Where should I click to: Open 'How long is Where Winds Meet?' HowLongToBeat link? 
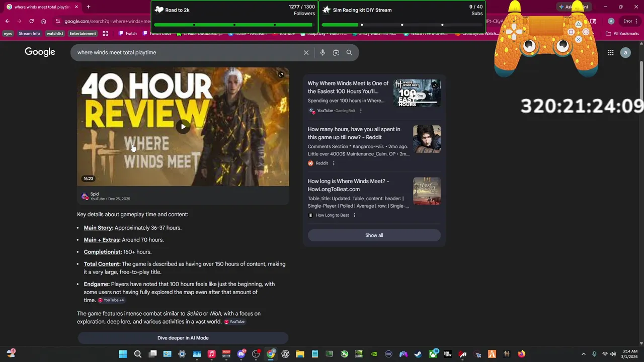pyautogui.click(x=348, y=185)
